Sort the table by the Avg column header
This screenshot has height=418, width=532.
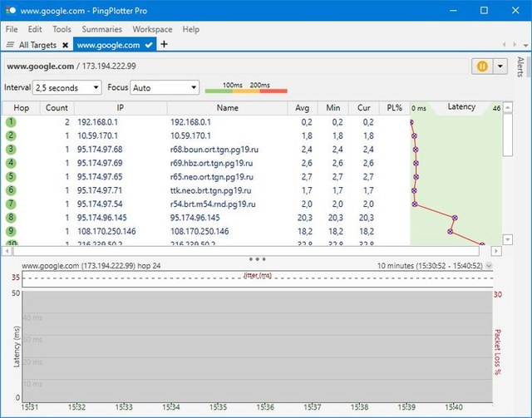click(303, 108)
